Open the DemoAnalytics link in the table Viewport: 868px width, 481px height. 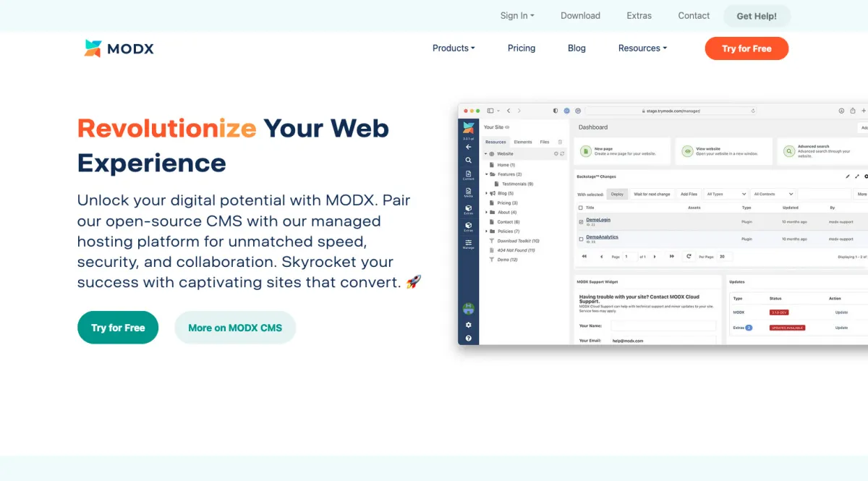click(x=602, y=237)
